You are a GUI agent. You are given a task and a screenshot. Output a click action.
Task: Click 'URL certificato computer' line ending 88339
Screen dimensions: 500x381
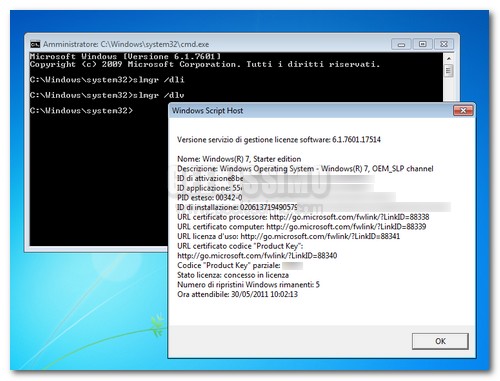tap(301, 227)
